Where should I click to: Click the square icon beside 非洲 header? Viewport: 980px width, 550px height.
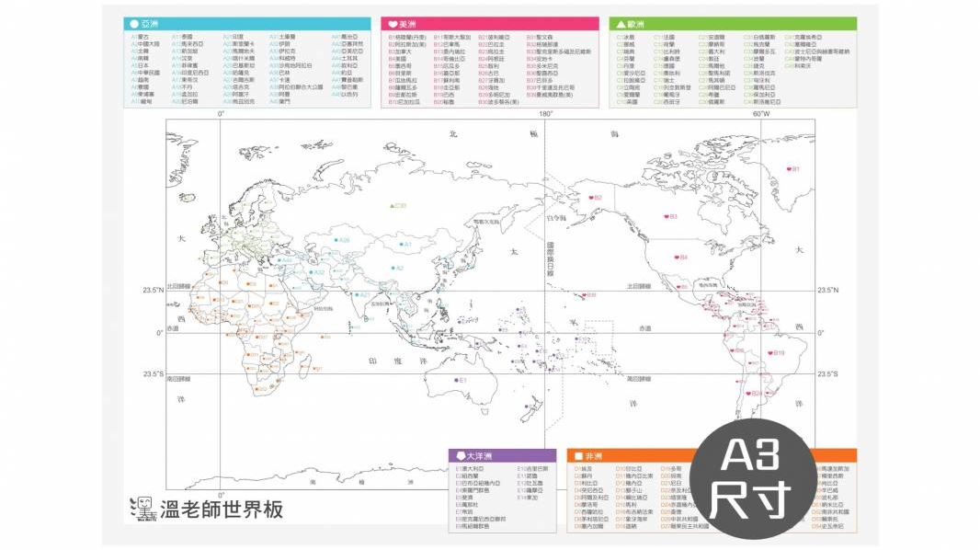coord(578,456)
